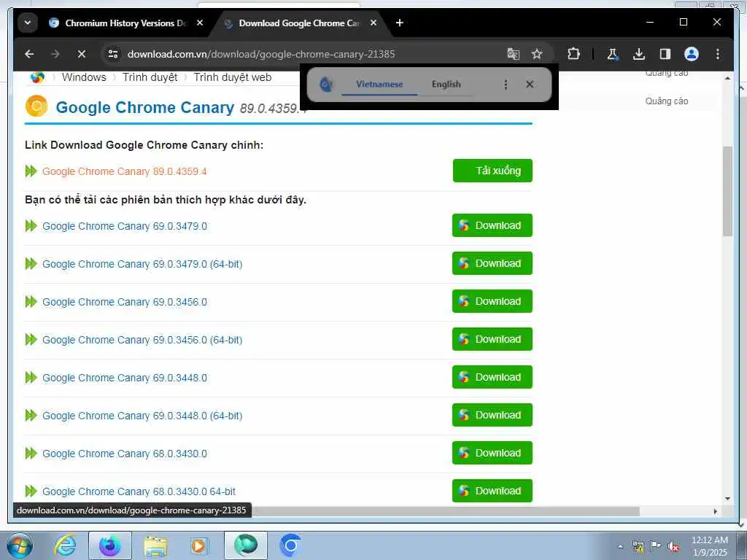Launch Internet Explorer from the taskbar
Viewport: 747px width, 560px height.
pyautogui.click(x=65, y=545)
